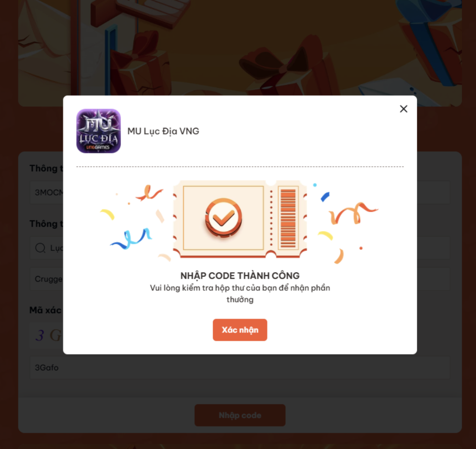
Task: Click the MU Lục Địa VNG title
Action: pyautogui.click(x=163, y=131)
